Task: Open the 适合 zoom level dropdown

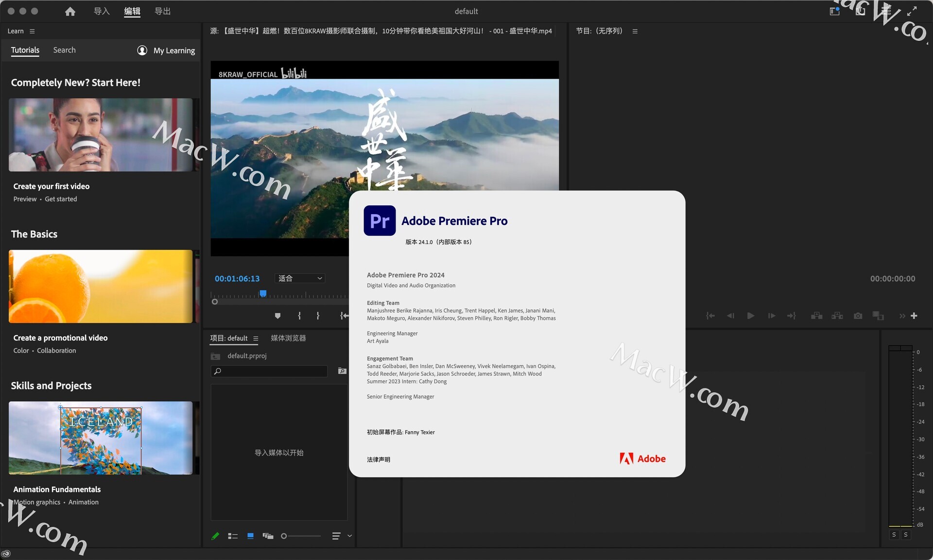Action: click(300, 278)
